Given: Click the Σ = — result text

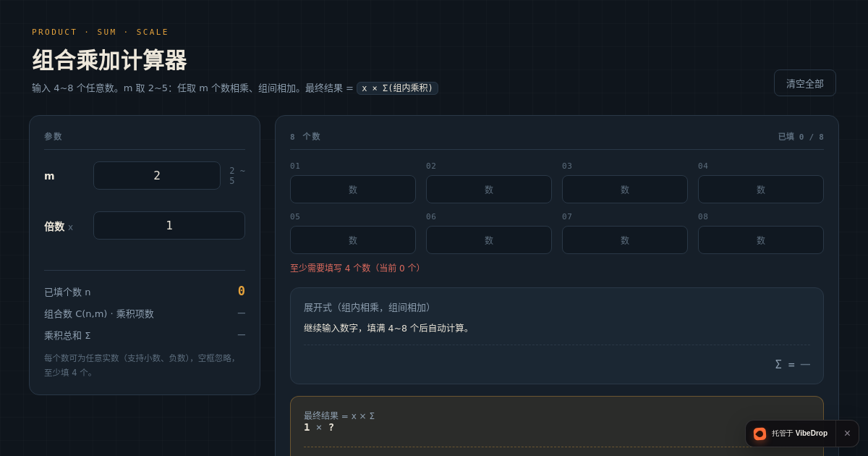Looking at the screenshot, I should pyautogui.click(x=792, y=364).
